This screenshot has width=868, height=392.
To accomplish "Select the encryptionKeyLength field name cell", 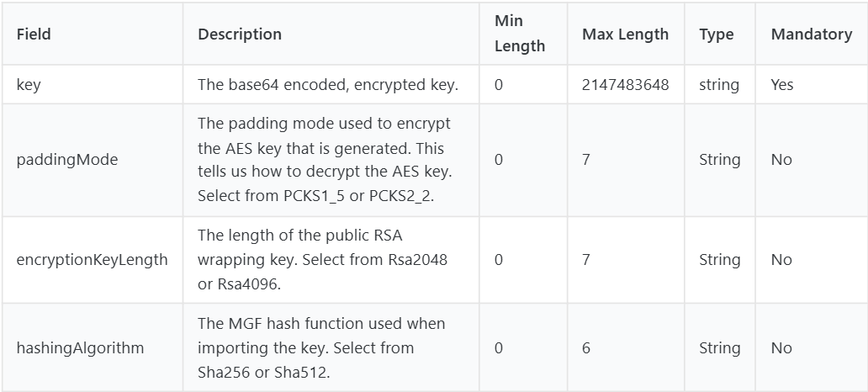I will (x=92, y=260).
